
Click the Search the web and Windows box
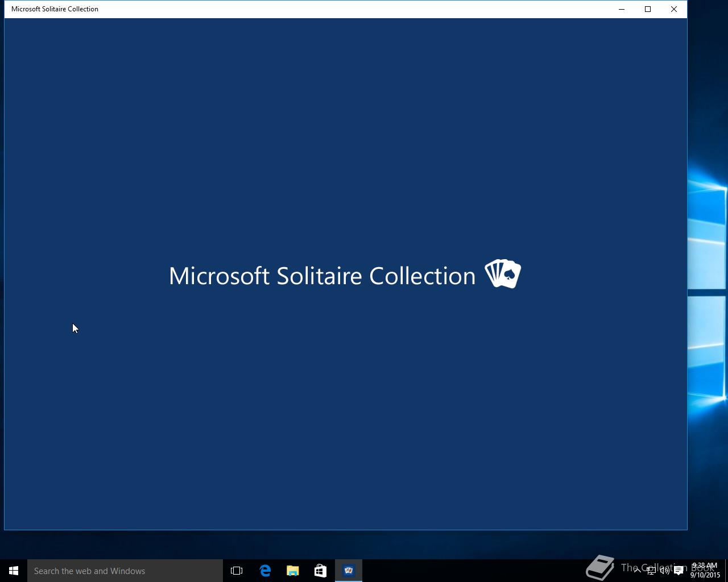click(x=125, y=571)
